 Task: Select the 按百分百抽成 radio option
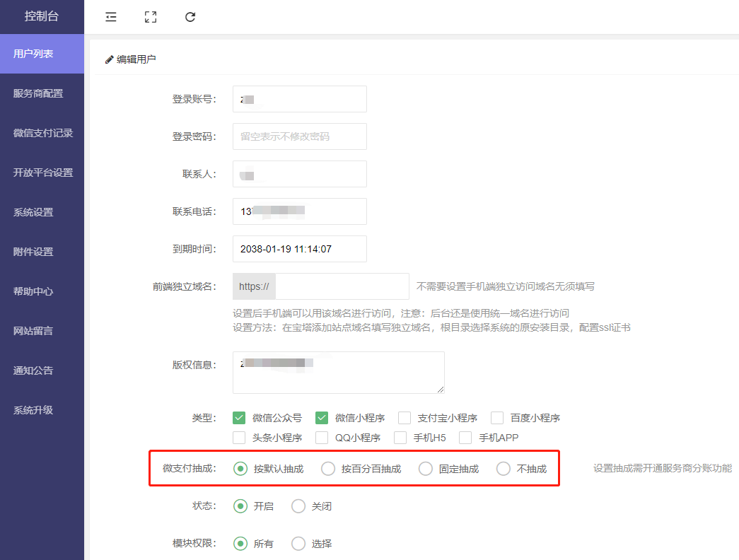328,469
